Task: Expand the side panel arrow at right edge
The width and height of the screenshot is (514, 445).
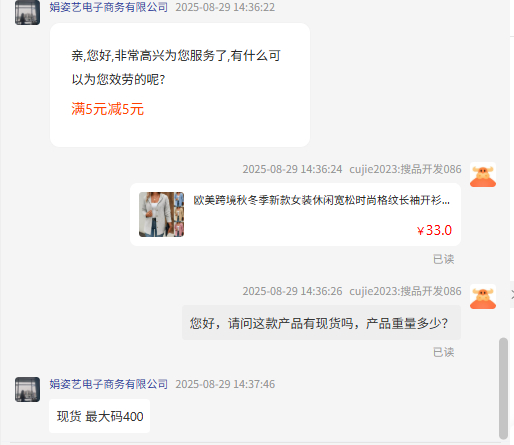Action: (x=512, y=295)
